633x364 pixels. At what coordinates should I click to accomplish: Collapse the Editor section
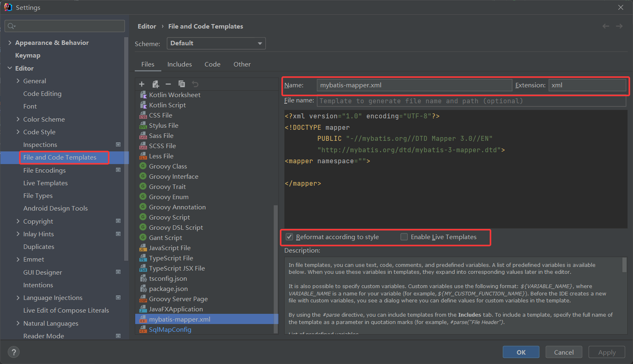[x=10, y=68]
